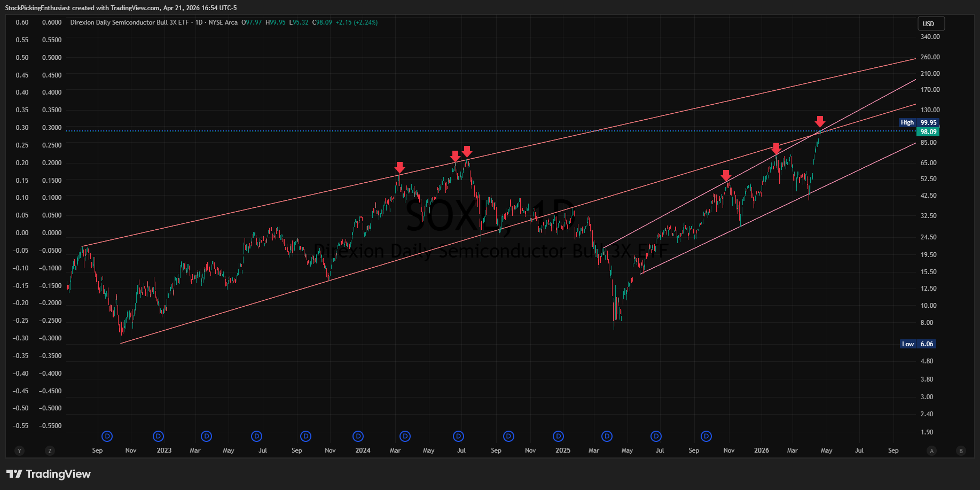Click the 1.90 price axis label
Viewport: 980px width, 490px height.
coord(927,432)
